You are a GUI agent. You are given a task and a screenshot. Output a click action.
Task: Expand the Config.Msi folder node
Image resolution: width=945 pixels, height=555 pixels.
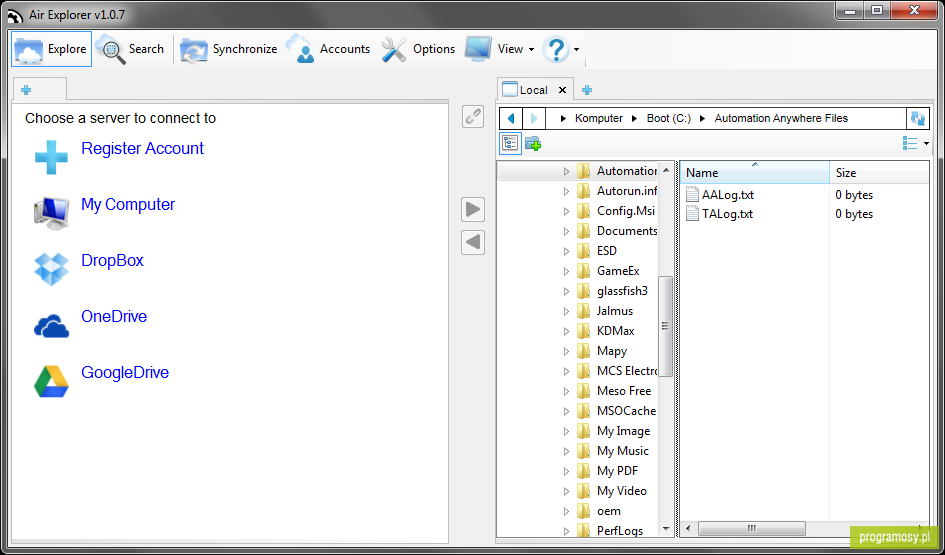tap(566, 212)
